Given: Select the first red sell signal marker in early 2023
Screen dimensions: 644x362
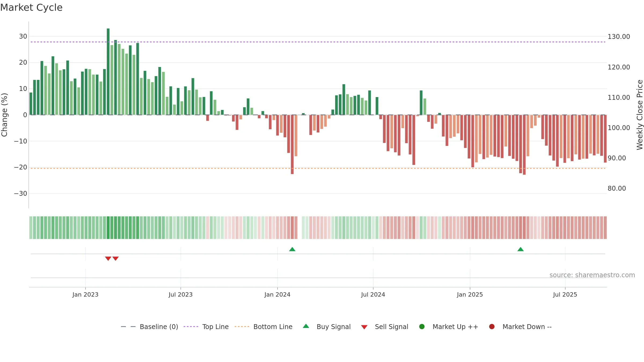Looking at the screenshot, I should [x=108, y=258].
